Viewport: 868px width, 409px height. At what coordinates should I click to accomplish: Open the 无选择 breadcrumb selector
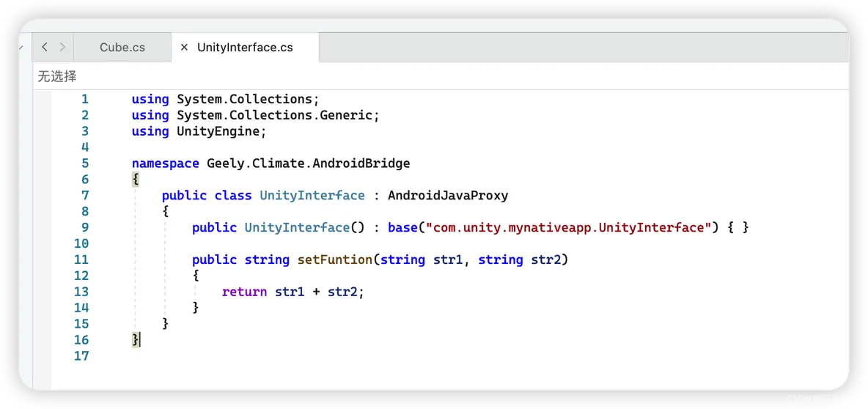tap(57, 76)
